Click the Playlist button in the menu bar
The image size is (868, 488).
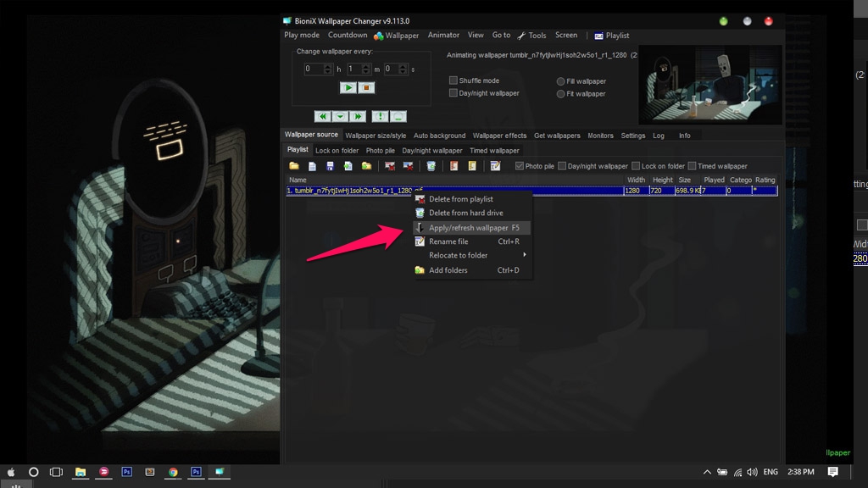[612, 36]
